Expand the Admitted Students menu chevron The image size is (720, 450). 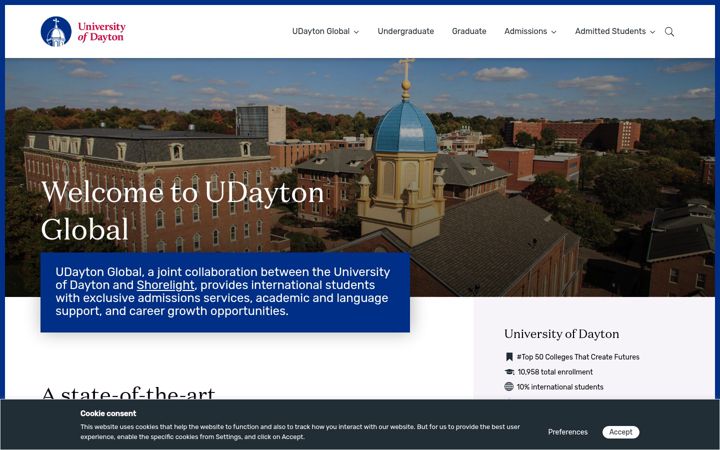(652, 32)
